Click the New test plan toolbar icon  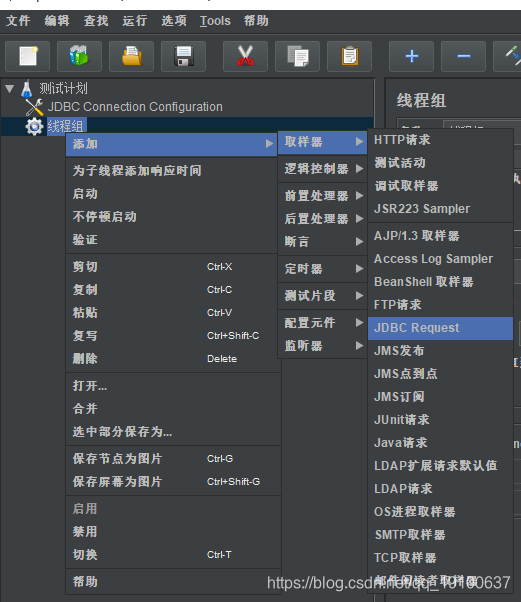tap(28, 56)
